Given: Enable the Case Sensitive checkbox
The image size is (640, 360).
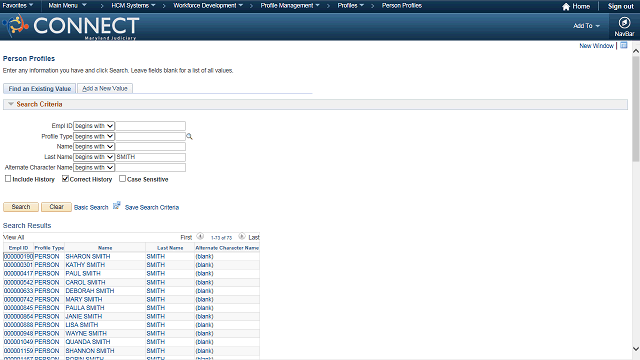Looking at the screenshot, I should pos(122,179).
